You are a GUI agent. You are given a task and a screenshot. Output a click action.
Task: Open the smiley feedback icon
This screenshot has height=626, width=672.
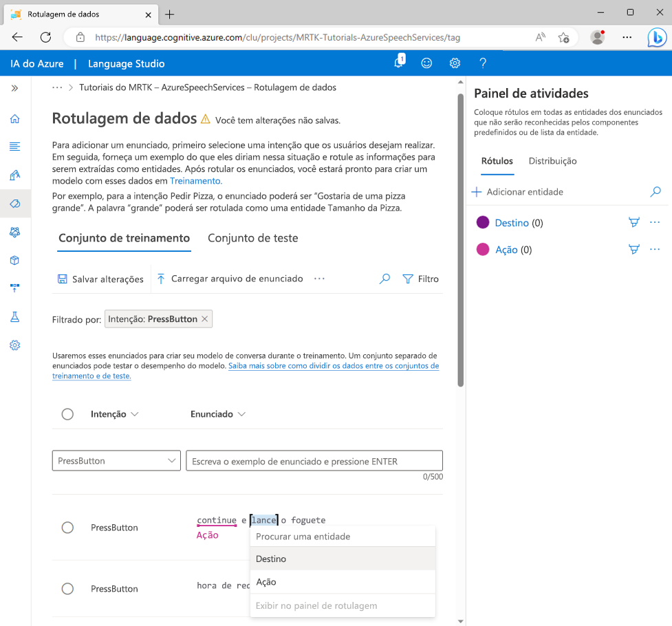pos(426,63)
